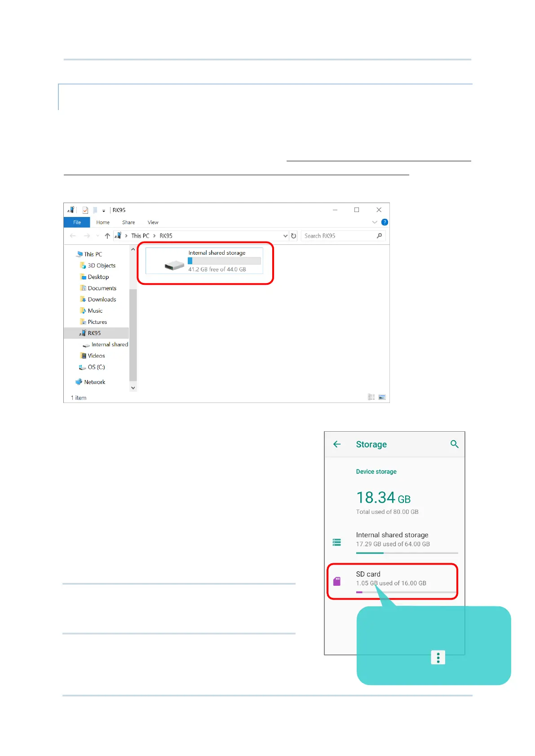The image size is (535, 756).
Task: Open the address bar history dropdown
Action: click(285, 236)
